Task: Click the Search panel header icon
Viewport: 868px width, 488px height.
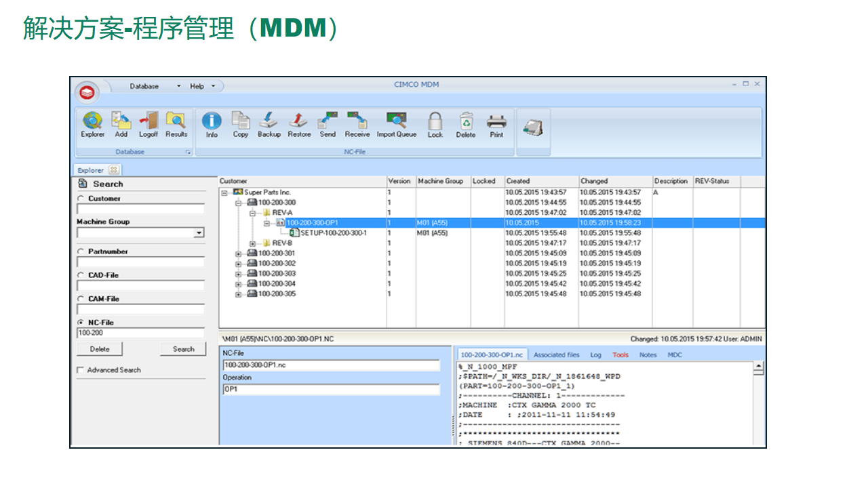Action: [x=83, y=184]
